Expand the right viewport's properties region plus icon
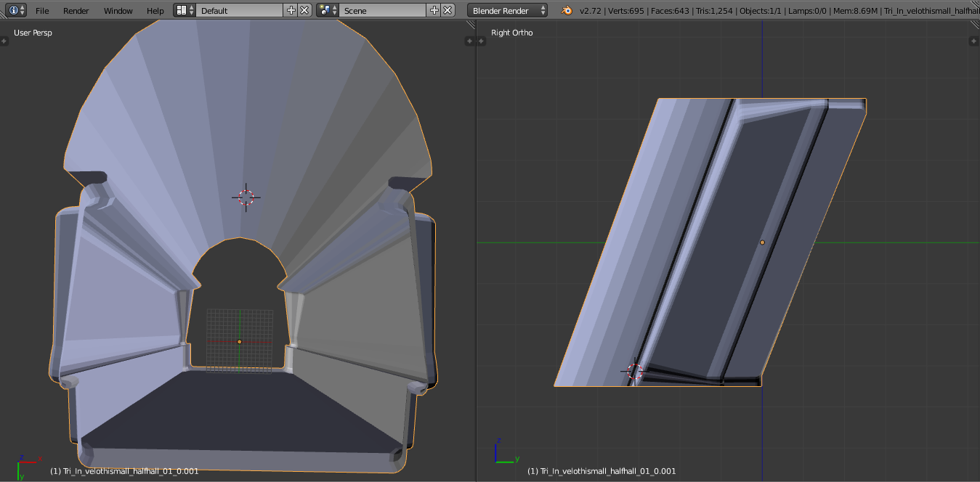Viewport: 980px width, 482px height. click(975, 42)
